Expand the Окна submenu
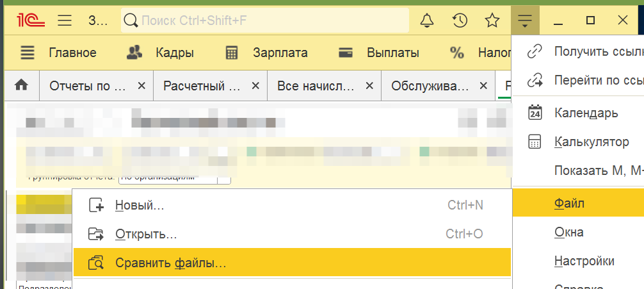644x289 pixels. (x=578, y=232)
